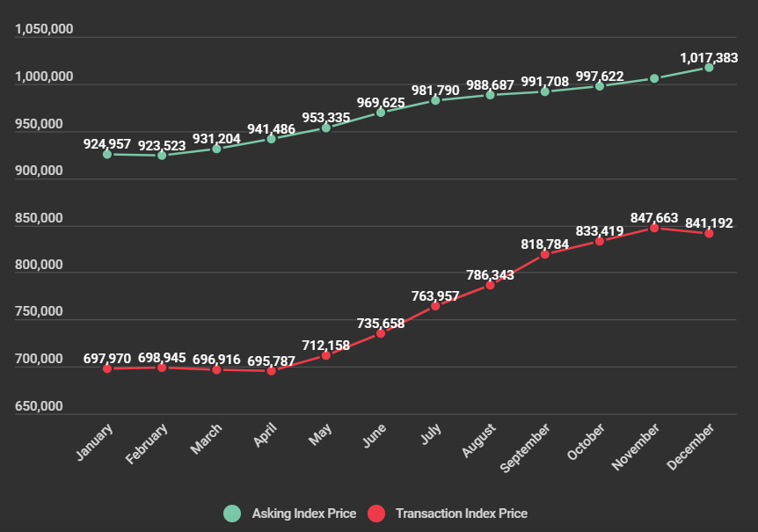
Task: Select the April transaction point 695,787
Action: (x=271, y=371)
